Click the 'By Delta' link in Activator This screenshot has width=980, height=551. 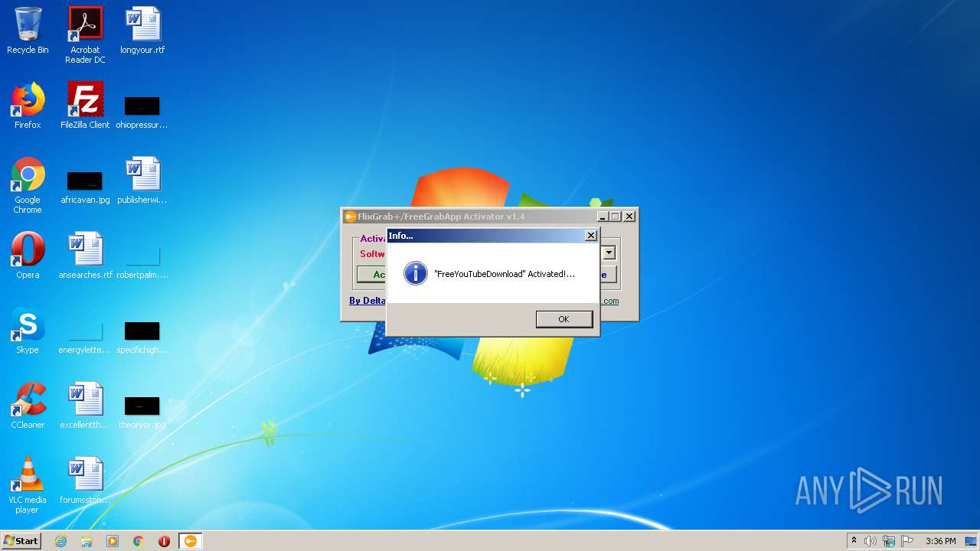coord(367,301)
